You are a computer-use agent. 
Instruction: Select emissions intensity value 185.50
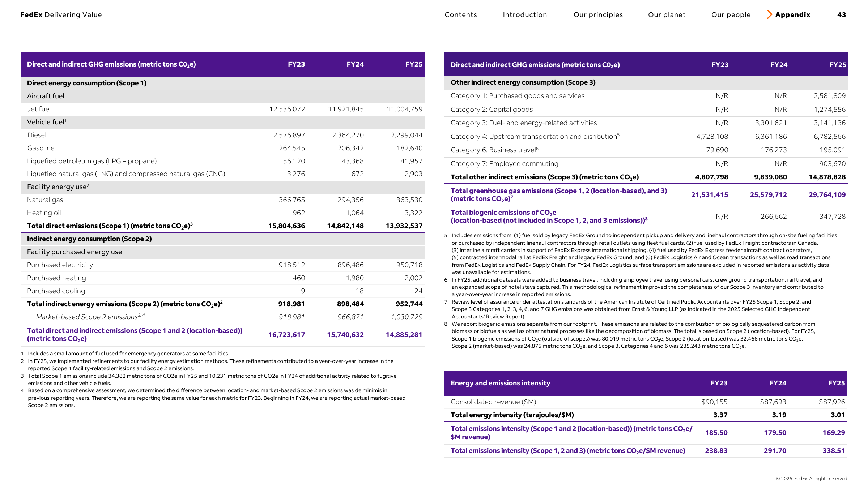pyautogui.click(x=716, y=433)
